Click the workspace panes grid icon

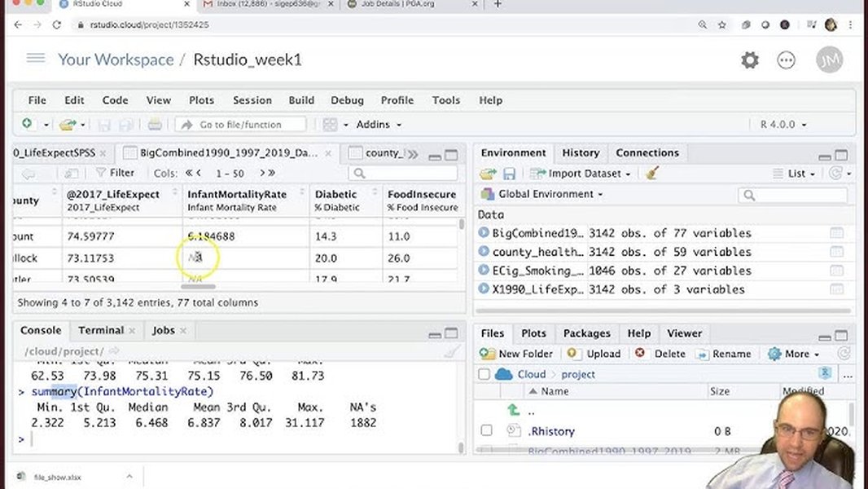tap(330, 125)
